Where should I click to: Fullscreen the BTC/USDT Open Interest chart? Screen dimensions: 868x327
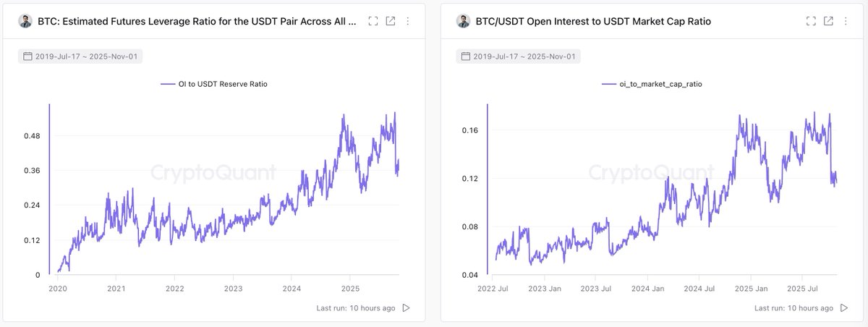coord(812,22)
